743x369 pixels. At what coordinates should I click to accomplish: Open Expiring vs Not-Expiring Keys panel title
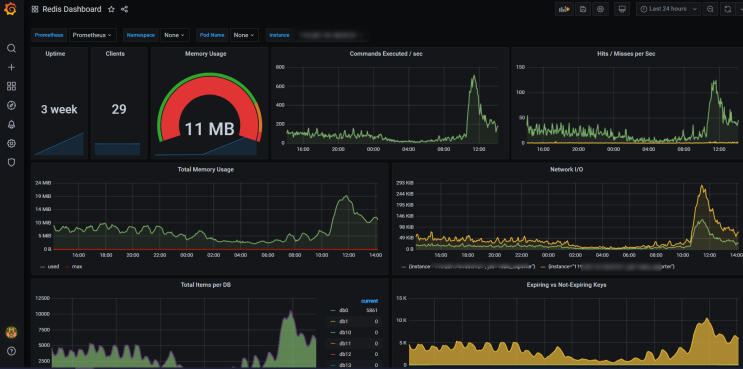pyautogui.click(x=566, y=285)
